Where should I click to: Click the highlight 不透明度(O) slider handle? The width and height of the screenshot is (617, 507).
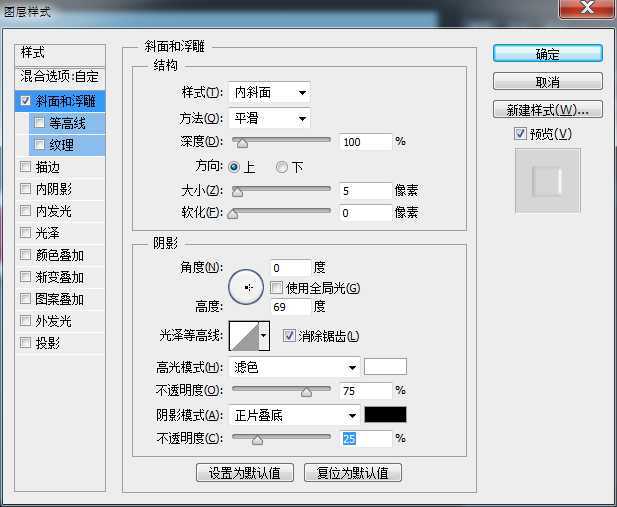click(306, 392)
